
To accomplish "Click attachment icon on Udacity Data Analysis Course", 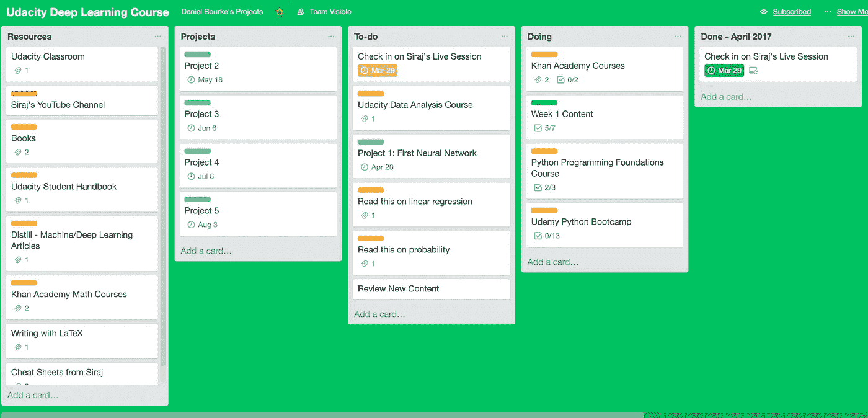I will click(x=365, y=119).
